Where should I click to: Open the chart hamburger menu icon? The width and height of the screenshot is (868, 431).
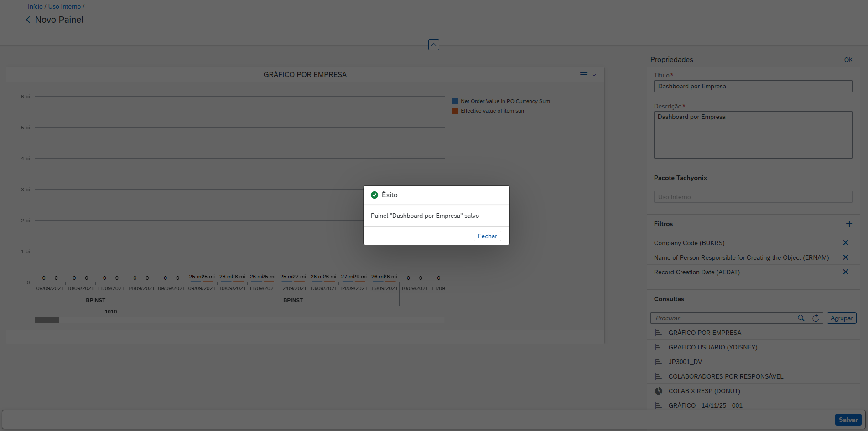pos(583,75)
